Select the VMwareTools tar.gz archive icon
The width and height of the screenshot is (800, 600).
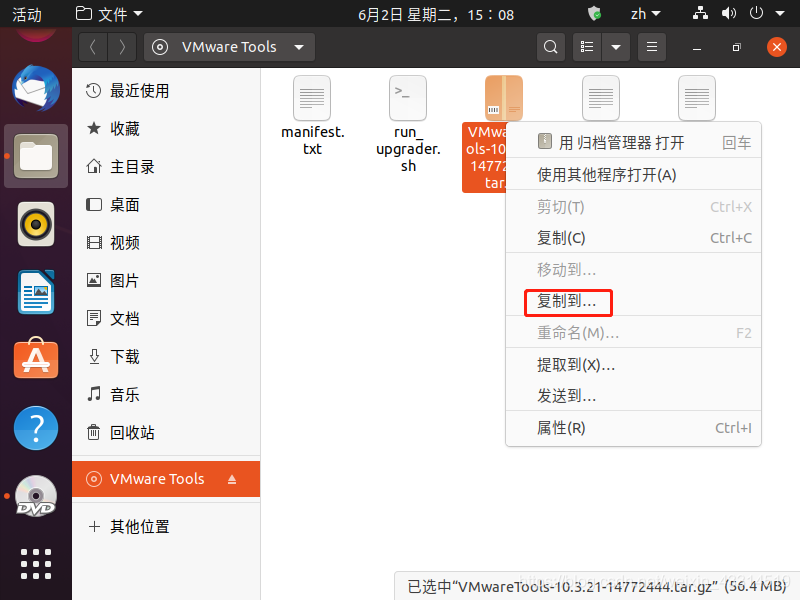coord(504,98)
